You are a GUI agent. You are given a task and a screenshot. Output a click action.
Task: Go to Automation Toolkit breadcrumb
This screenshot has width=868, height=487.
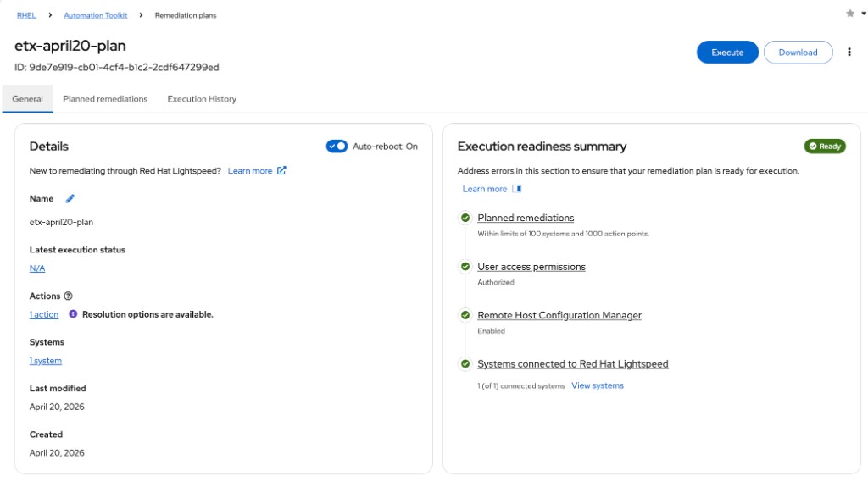(x=95, y=15)
